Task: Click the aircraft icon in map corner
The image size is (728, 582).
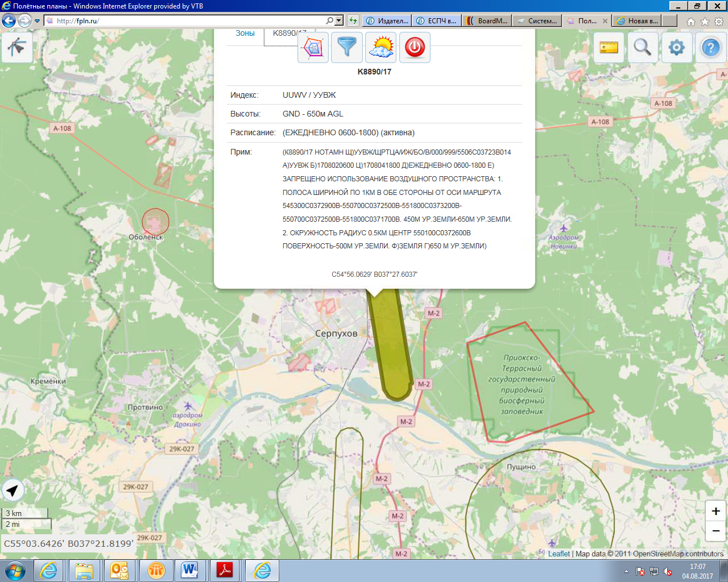Action: (17, 47)
